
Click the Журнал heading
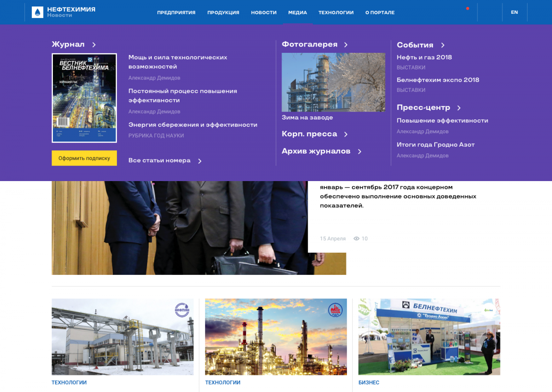tap(68, 45)
